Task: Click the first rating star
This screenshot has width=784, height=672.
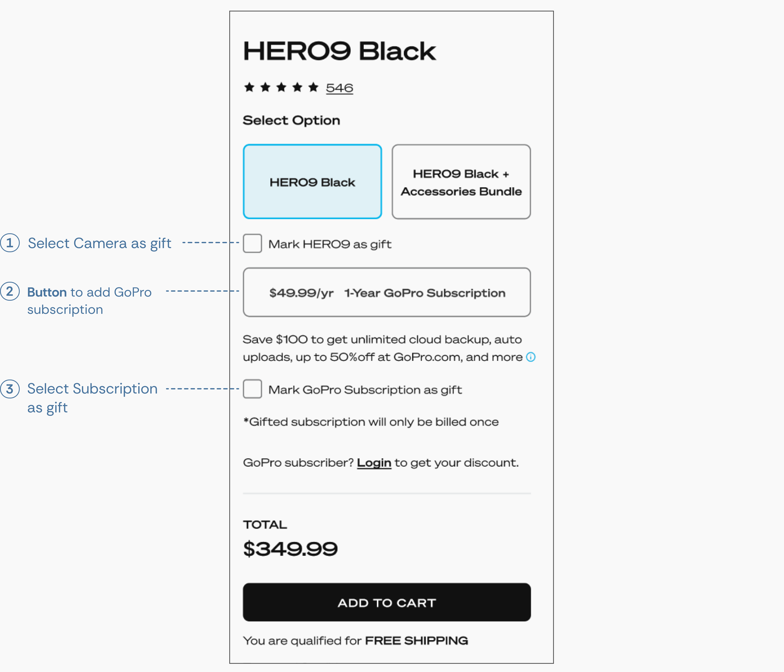Action: pyautogui.click(x=249, y=87)
